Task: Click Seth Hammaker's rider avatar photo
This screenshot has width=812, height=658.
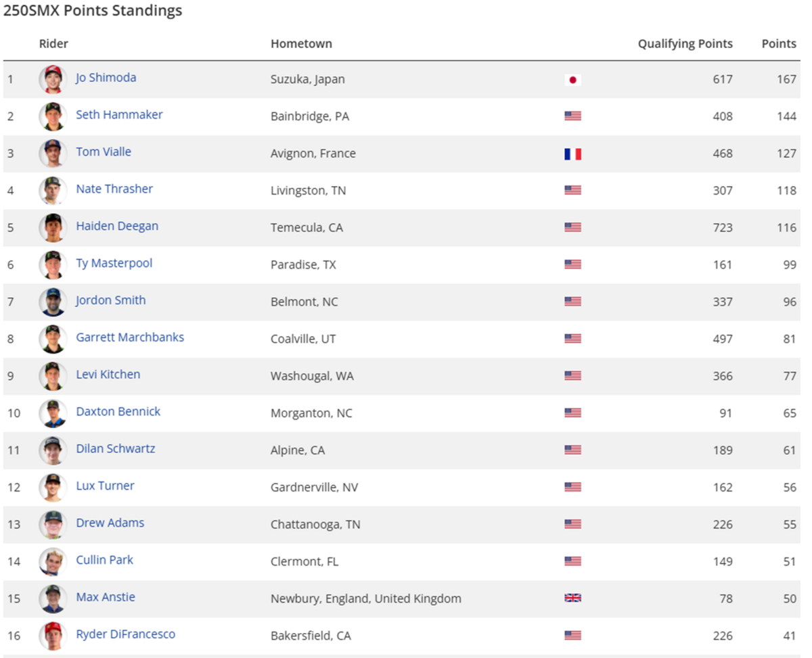Action: 52,116
